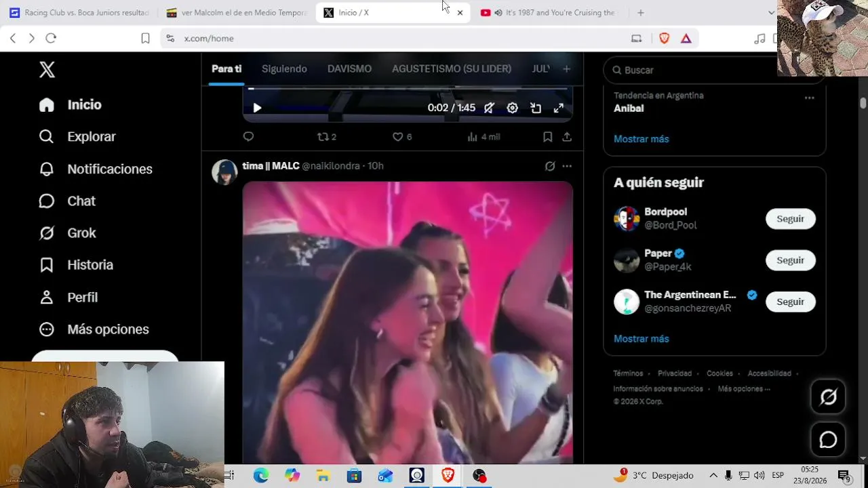Switch to the Racing Club vs. Boca Juniors tab
Viewport: 868px width, 488px height.
click(x=79, y=13)
